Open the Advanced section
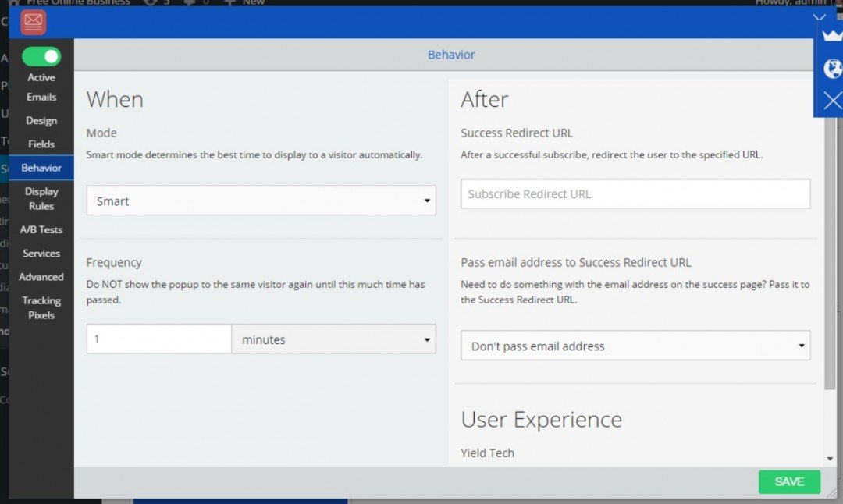The height and width of the screenshot is (504, 843). pyautogui.click(x=41, y=277)
